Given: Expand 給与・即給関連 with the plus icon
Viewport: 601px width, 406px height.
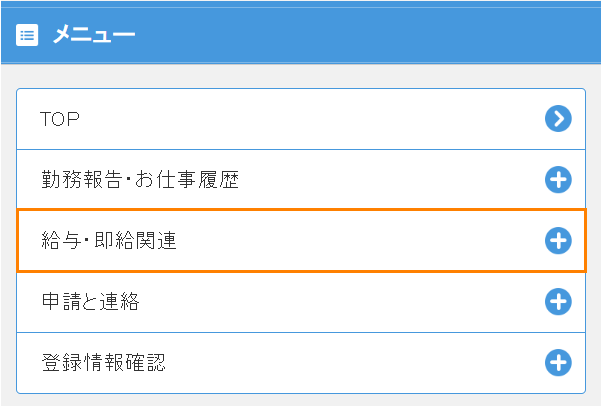Looking at the screenshot, I should pos(558,241).
